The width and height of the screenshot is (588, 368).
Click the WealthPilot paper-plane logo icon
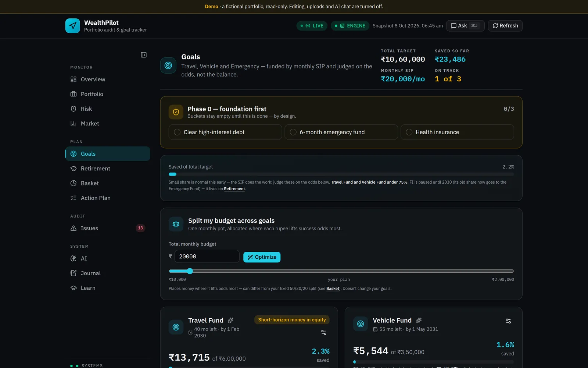pyautogui.click(x=72, y=26)
